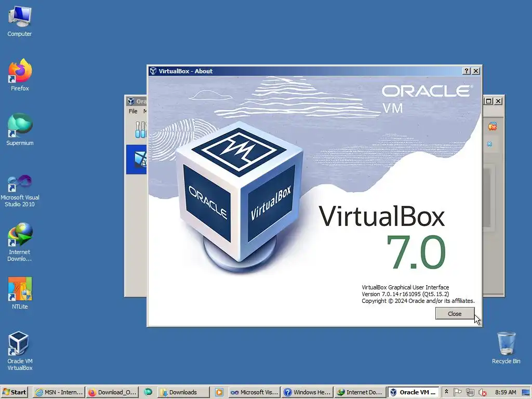Switch to the Internet Download Manager taskbar button

361,392
